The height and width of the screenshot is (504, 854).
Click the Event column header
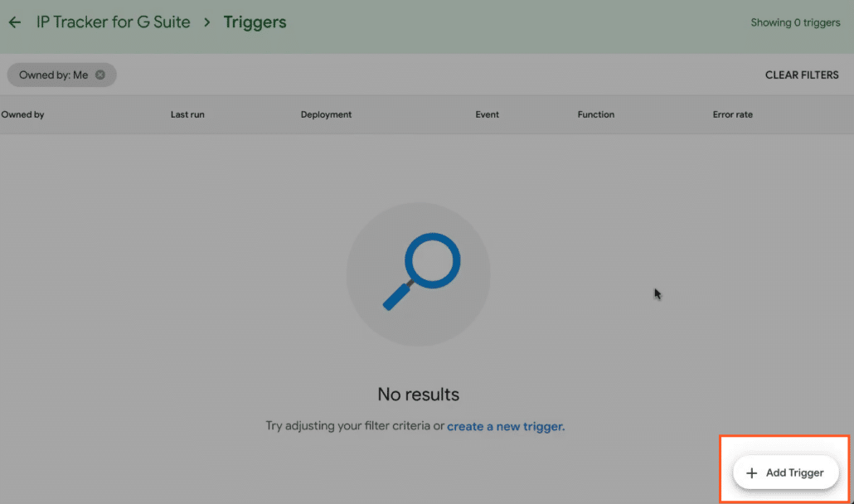(487, 115)
